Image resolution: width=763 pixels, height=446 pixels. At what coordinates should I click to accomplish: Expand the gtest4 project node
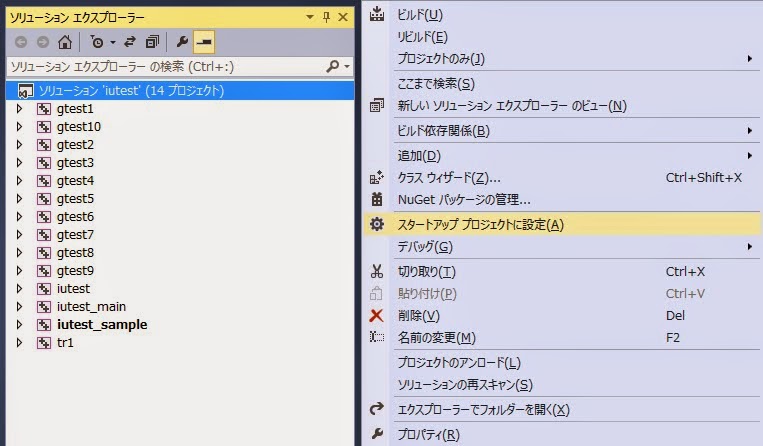point(19,180)
